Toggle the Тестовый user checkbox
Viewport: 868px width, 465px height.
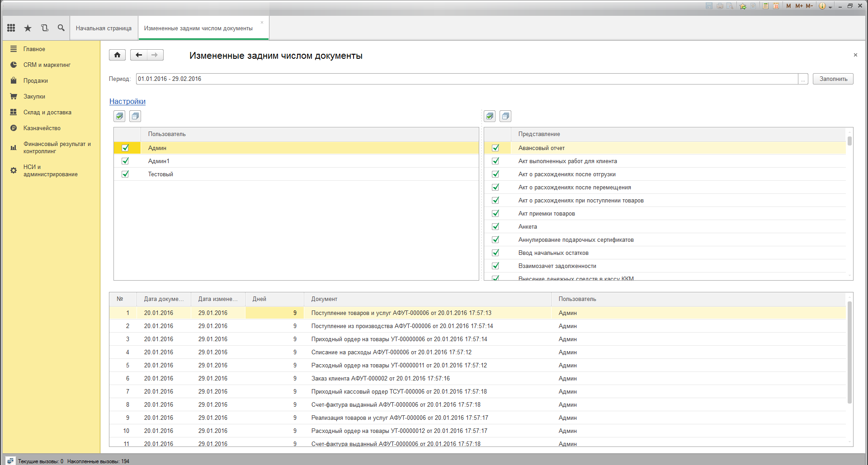click(125, 174)
